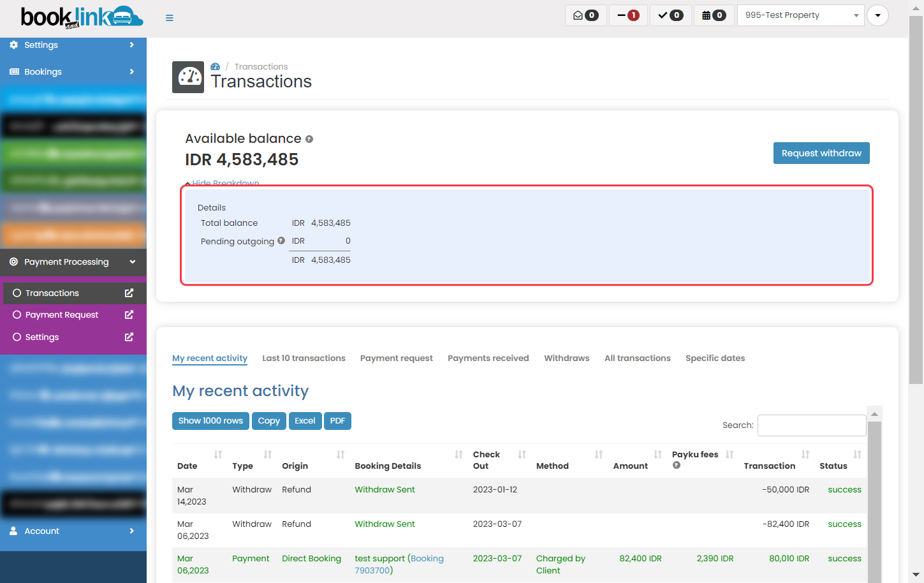
Task: Sort by Transaction column arrows
Action: [805, 454]
